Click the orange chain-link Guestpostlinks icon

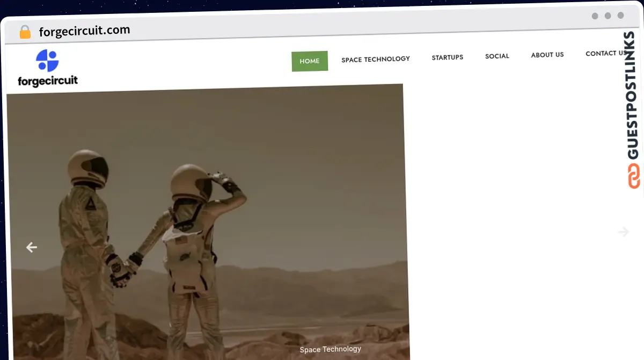click(x=634, y=176)
